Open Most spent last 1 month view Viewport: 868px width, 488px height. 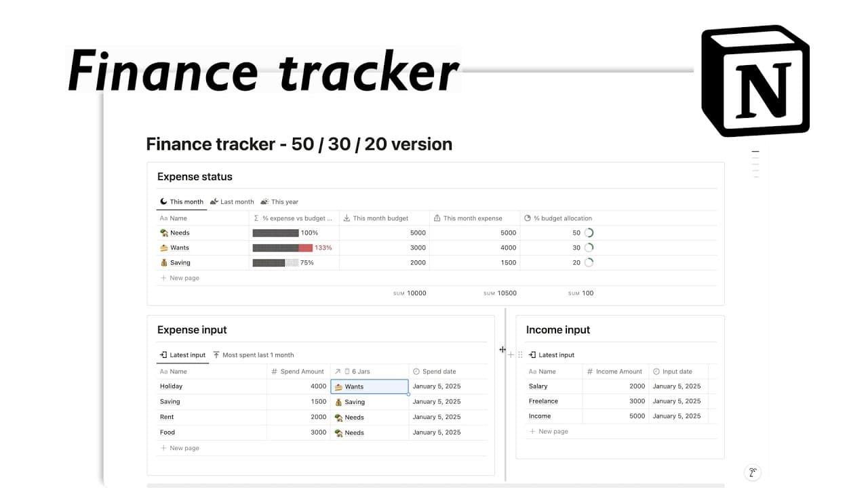click(253, 354)
